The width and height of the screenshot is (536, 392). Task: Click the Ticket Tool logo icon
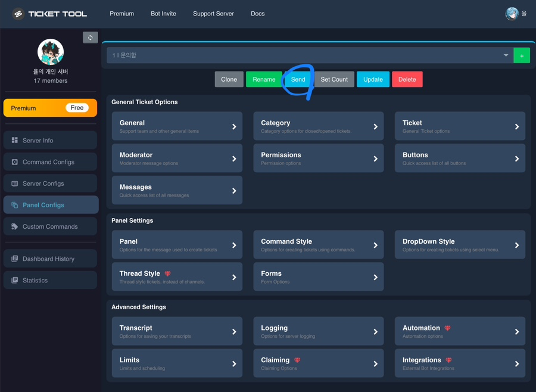(x=18, y=14)
